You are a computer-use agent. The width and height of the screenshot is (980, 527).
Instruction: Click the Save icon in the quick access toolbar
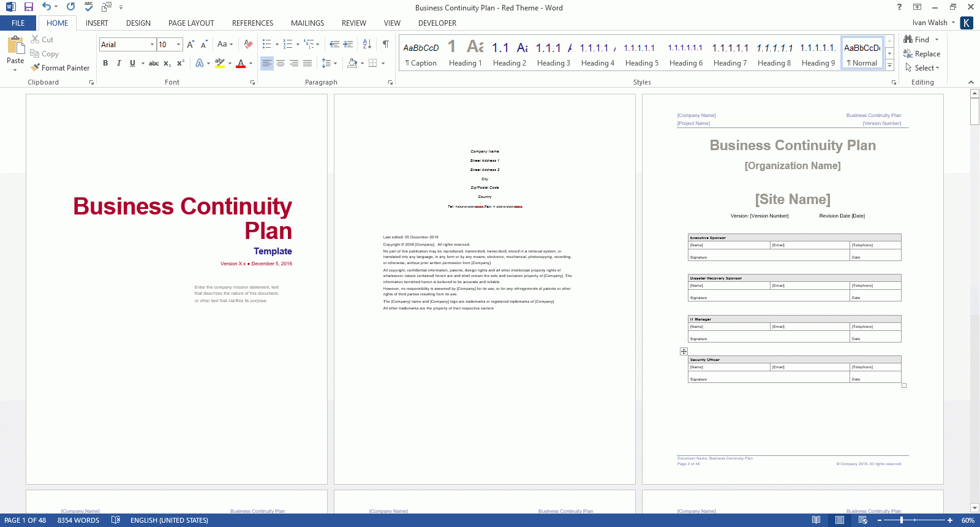pyautogui.click(x=29, y=7)
